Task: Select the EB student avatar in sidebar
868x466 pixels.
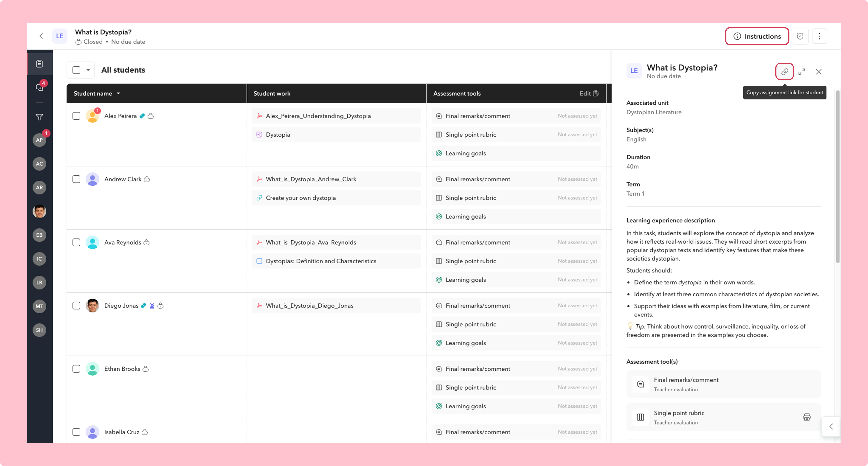Action: pyautogui.click(x=39, y=235)
